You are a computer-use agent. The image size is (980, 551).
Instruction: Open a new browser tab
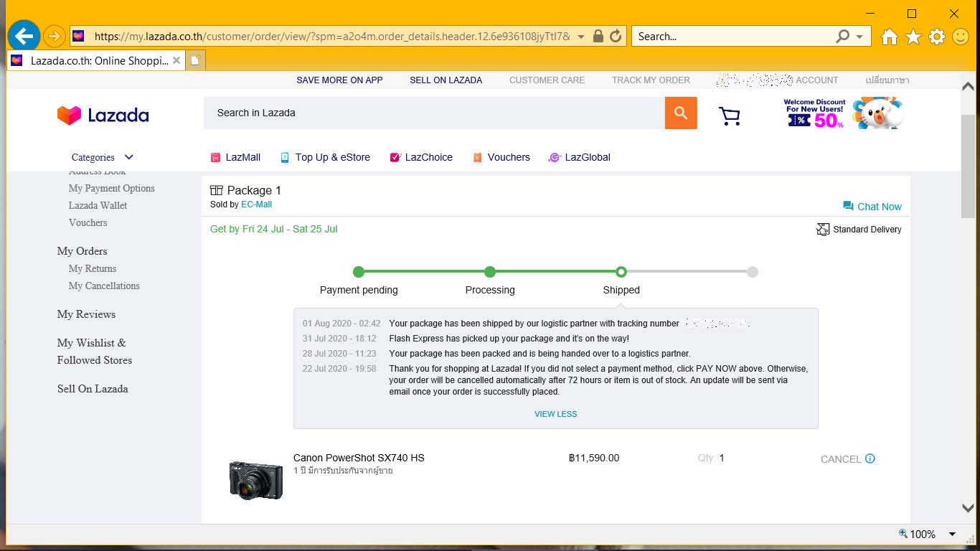[x=195, y=60]
